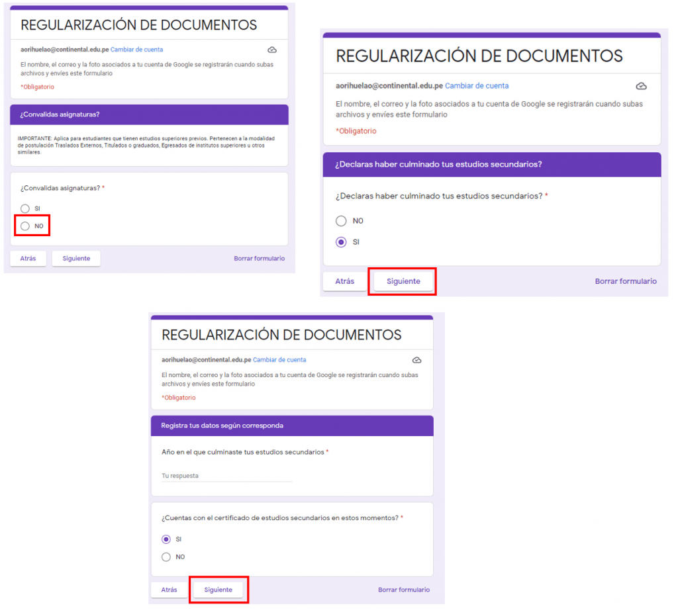Click the Tu respuesta field for graduation year
Viewport: 678px width, 616px height.
pos(226,476)
